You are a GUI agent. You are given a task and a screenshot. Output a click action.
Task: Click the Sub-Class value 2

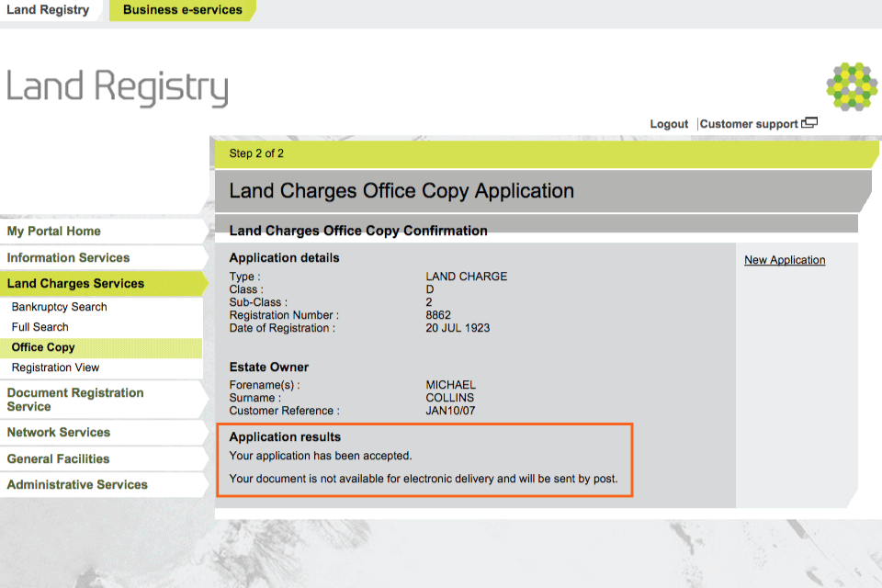click(429, 302)
